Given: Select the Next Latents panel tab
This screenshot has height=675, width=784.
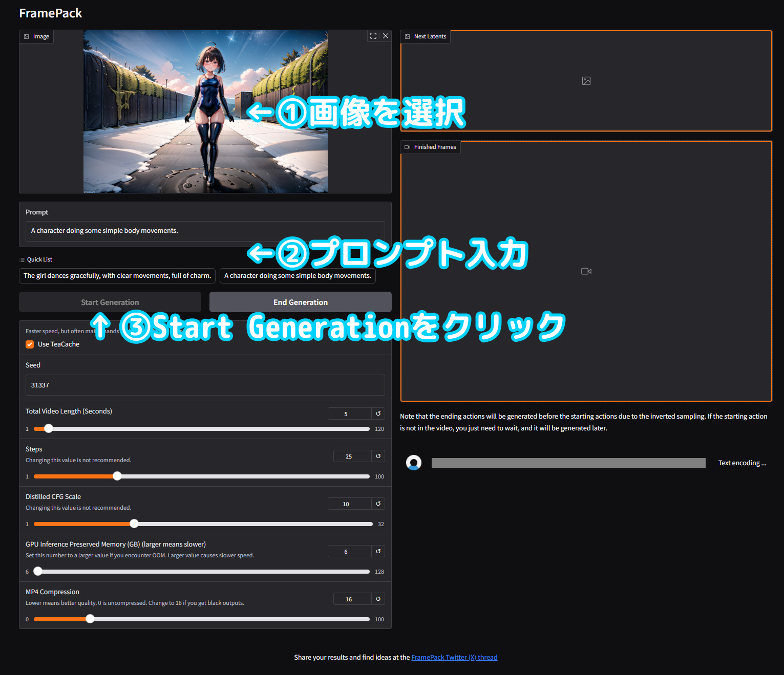Looking at the screenshot, I should 425,36.
